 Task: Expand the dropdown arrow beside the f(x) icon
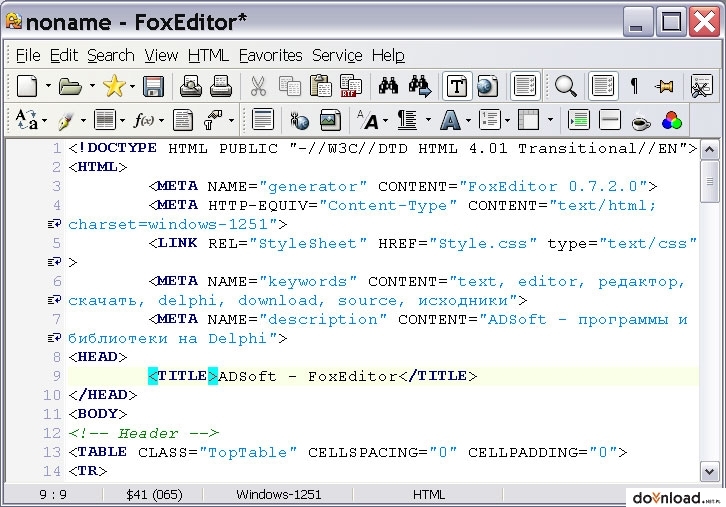162,121
